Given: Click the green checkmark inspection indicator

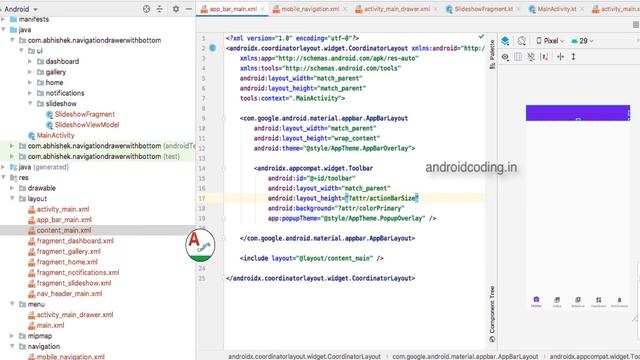Looking at the screenshot, I should tap(481, 37).
